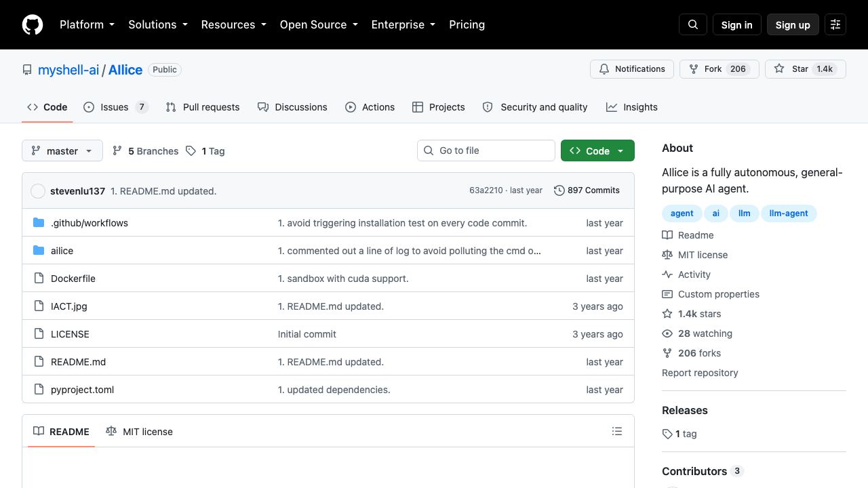Click the branch icon beside 5 Branches
The width and height of the screenshot is (868, 488).
(117, 150)
